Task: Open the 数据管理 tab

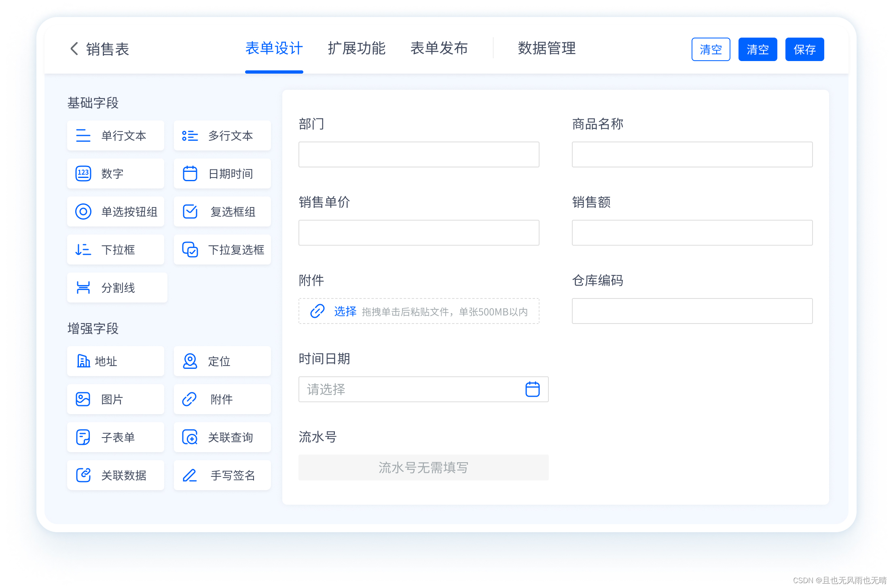Action: (x=546, y=49)
